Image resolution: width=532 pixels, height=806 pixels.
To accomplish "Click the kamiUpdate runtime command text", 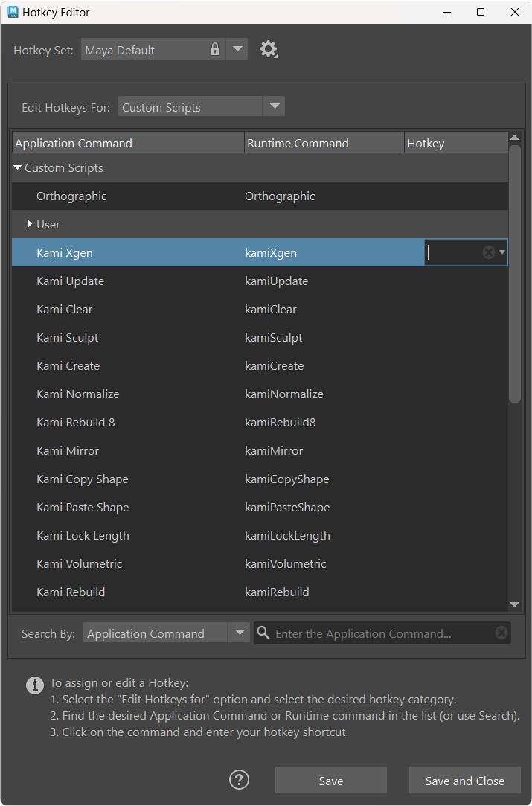I will pyautogui.click(x=277, y=281).
